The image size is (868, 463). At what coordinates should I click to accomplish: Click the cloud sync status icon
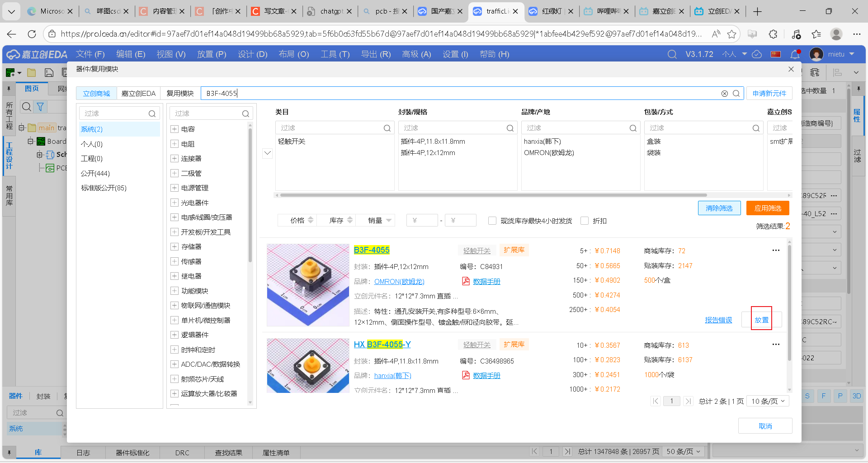click(x=757, y=54)
